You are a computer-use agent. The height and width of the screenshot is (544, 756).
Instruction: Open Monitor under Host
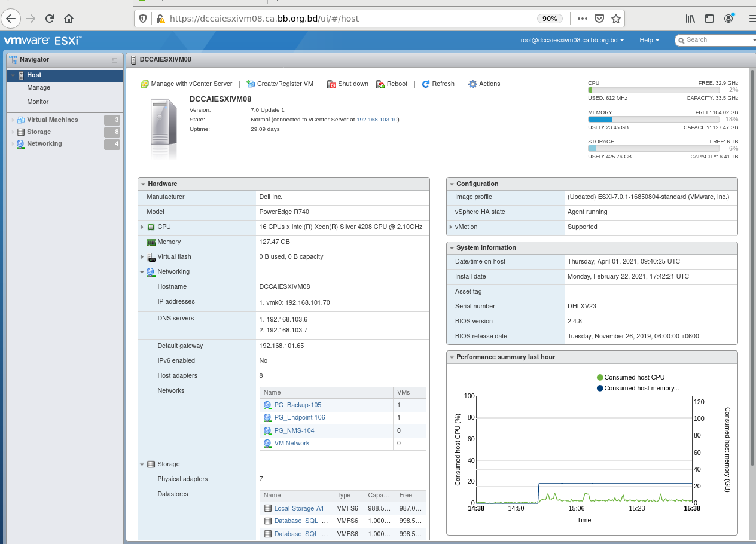tap(38, 102)
